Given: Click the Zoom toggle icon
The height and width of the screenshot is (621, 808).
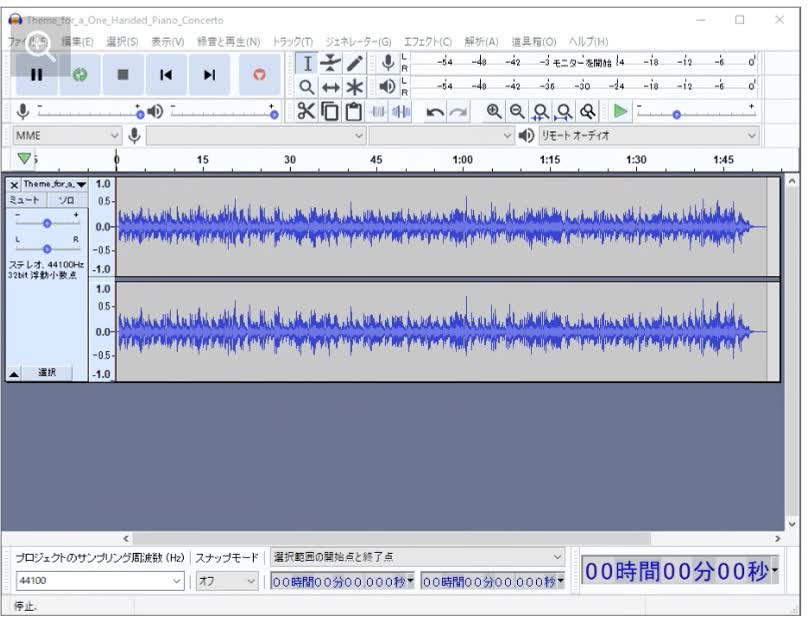Looking at the screenshot, I should [587, 111].
